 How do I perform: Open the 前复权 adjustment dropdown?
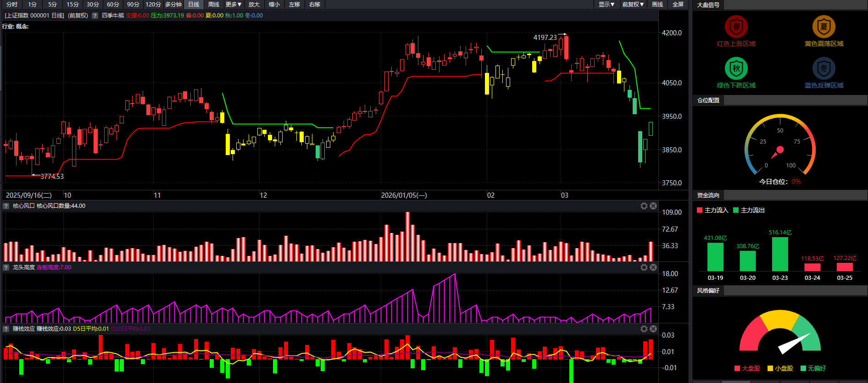click(633, 5)
